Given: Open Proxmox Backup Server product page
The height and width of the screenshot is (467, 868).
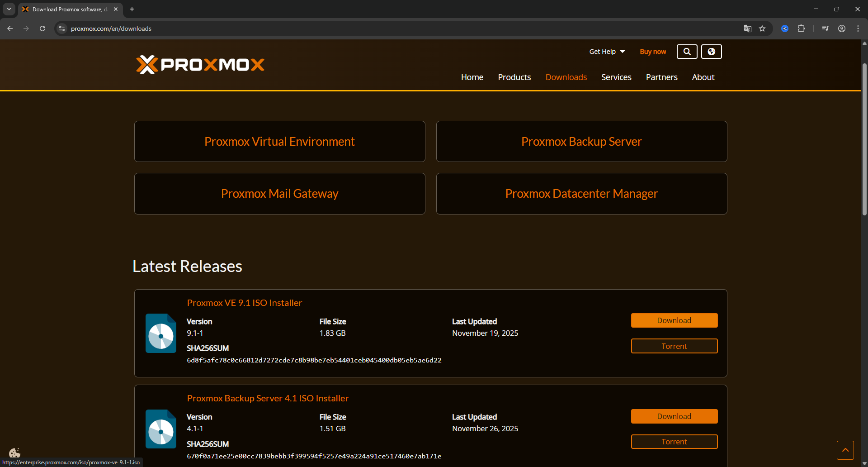Looking at the screenshot, I should coord(581,141).
